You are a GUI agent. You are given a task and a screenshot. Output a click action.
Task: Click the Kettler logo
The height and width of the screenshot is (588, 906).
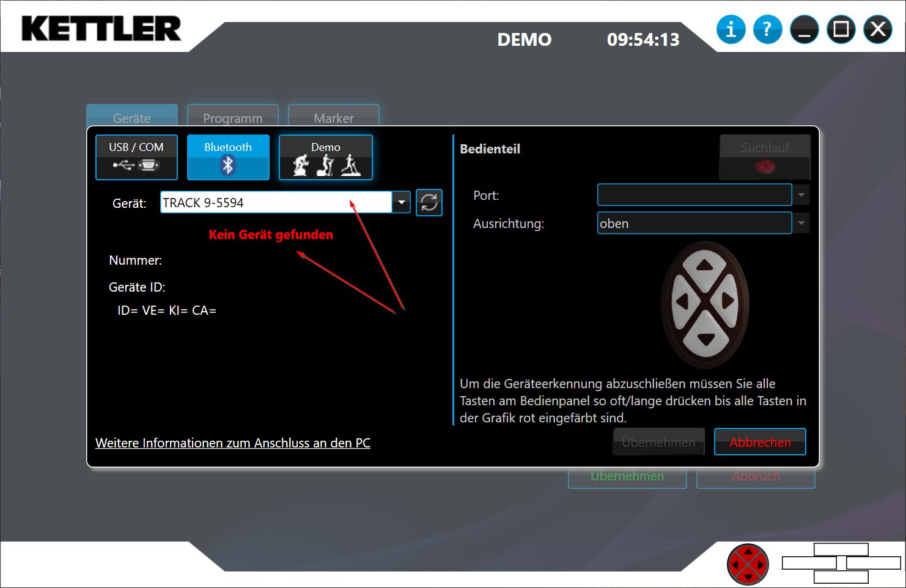click(101, 29)
